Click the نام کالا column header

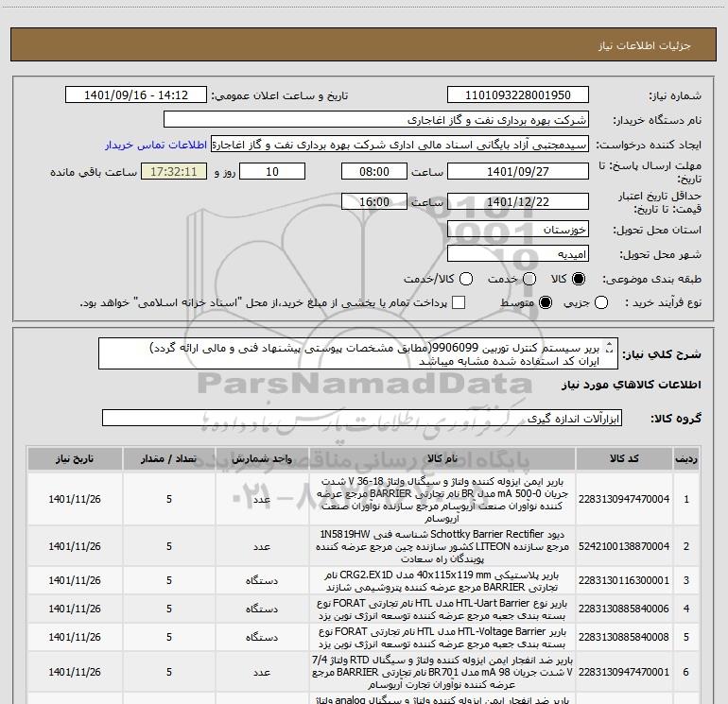442,459
